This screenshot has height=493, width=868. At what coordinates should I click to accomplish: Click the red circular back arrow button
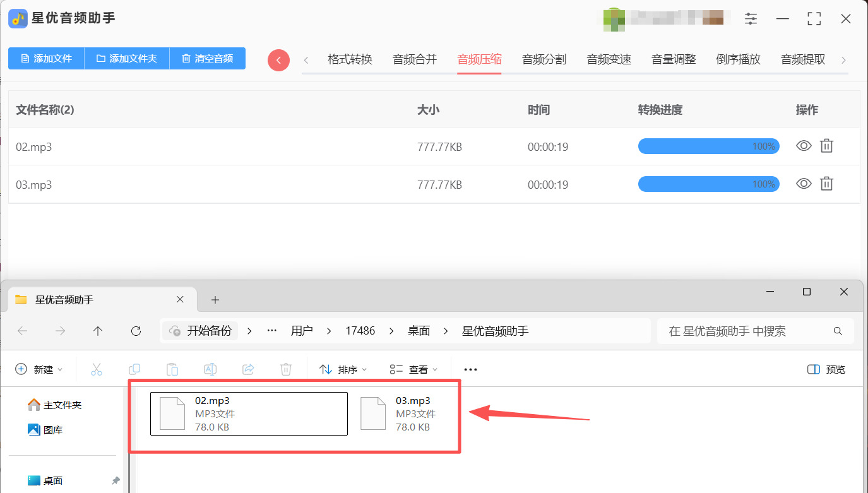(x=278, y=60)
